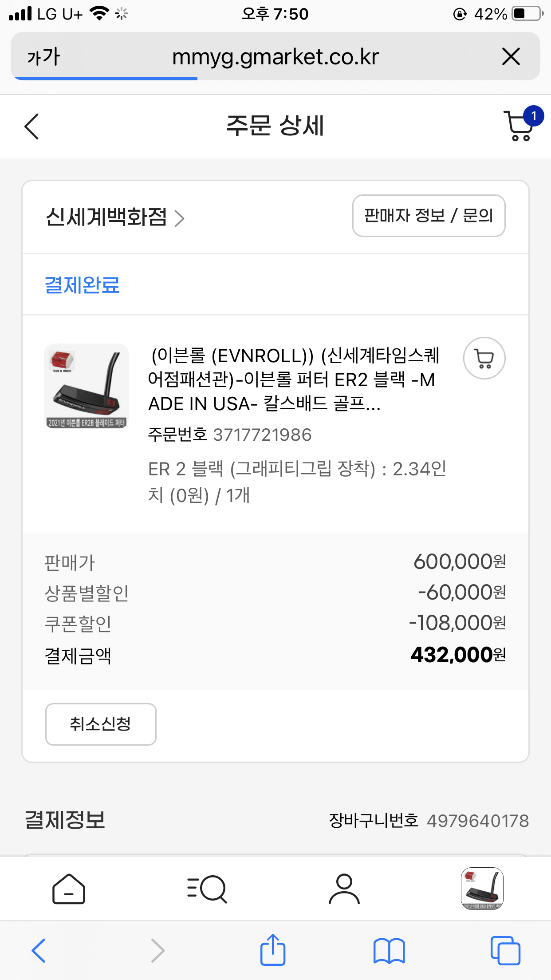551x980 pixels.
Task: Open the 가가 text size menu
Action: point(43,57)
